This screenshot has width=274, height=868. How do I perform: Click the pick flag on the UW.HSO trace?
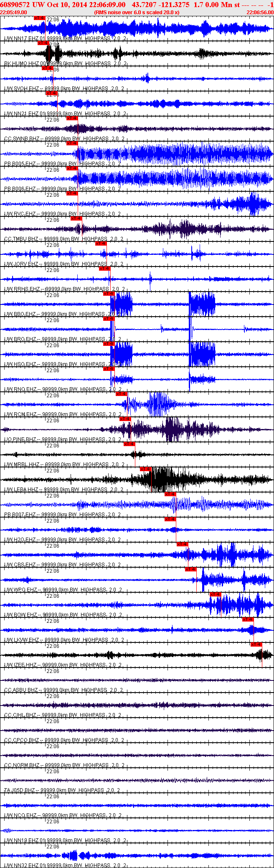pos(109,344)
